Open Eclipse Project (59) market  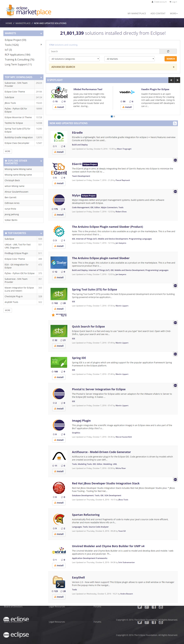tap(15, 40)
